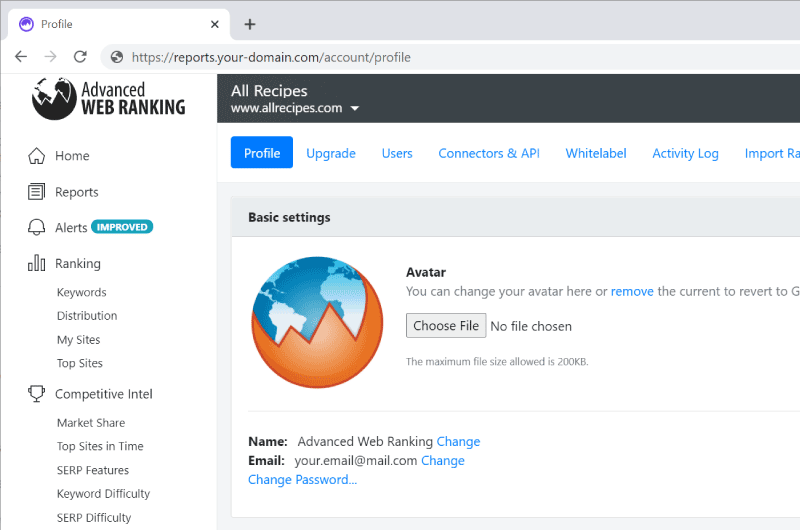Go to Keyword Difficulty
Viewport: 800px width, 530px height.
[104, 494]
